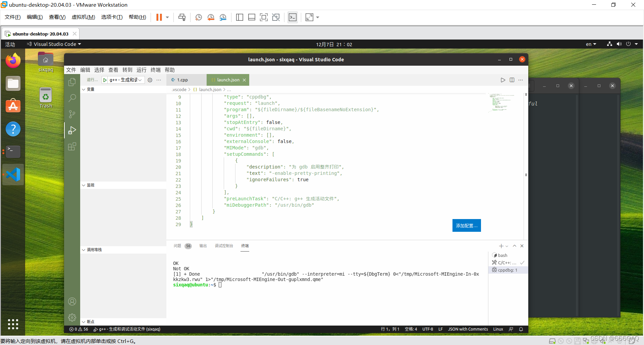Open more actions in debug sidebar header
This screenshot has width=644, height=345.
point(159,80)
